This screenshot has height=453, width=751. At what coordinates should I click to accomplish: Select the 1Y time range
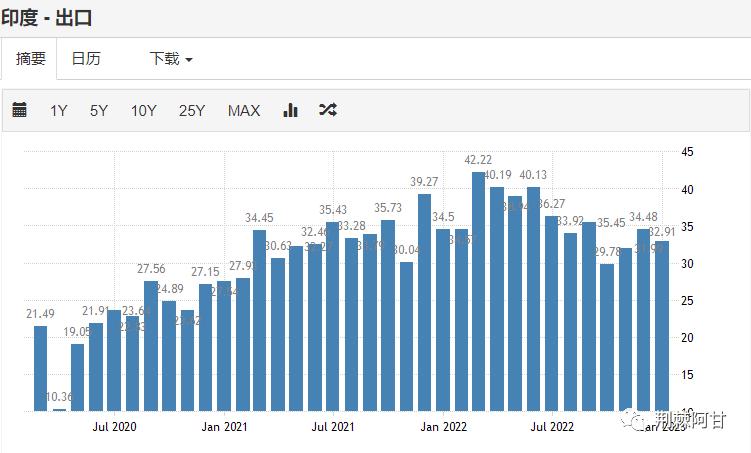(59, 110)
